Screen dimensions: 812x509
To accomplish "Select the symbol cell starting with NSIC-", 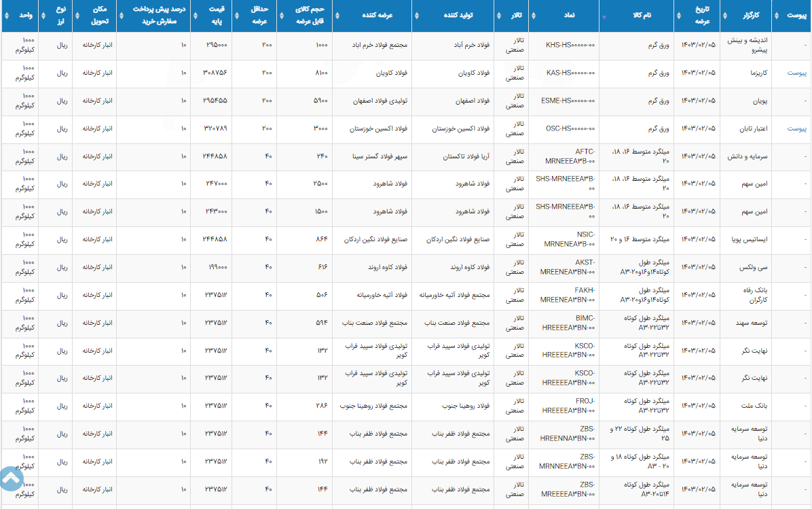I will point(569,239).
